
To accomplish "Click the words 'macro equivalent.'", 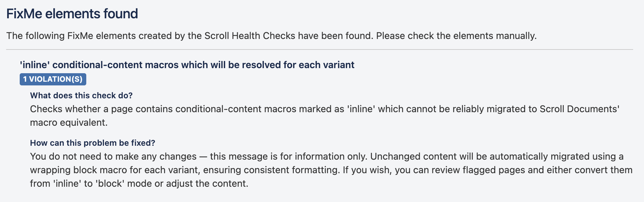I will pos(69,123).
